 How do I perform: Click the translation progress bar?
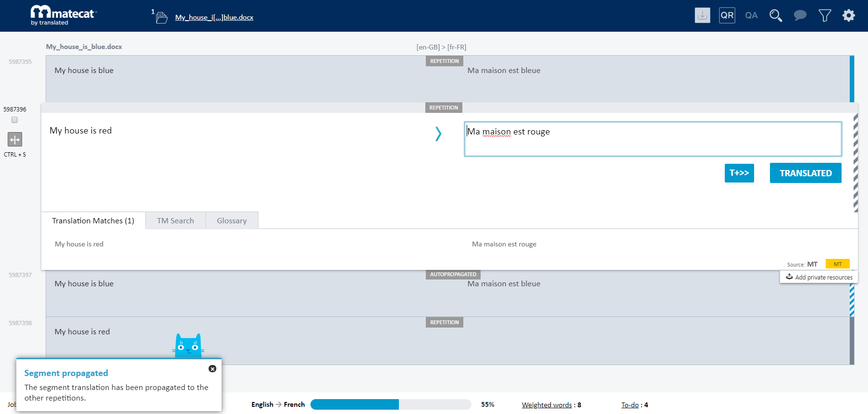coord(390,404)
